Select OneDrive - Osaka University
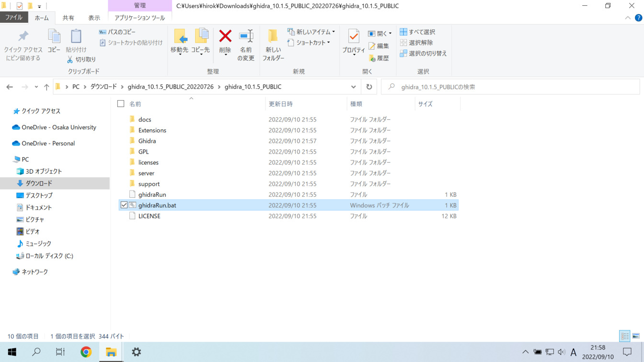Viewport: 644px width, 362px height. pos(58,127)
